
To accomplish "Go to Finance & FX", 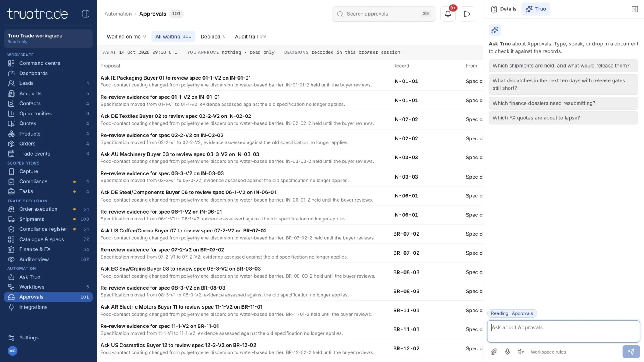I will click(x=48, y=249).
